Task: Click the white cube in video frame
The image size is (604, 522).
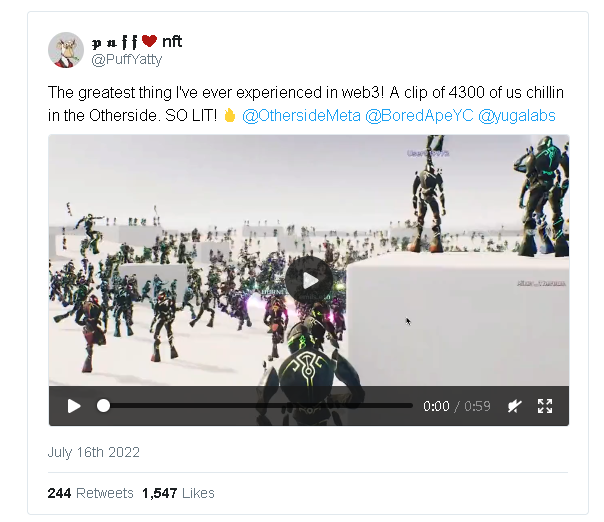Action: coord(458,320)
